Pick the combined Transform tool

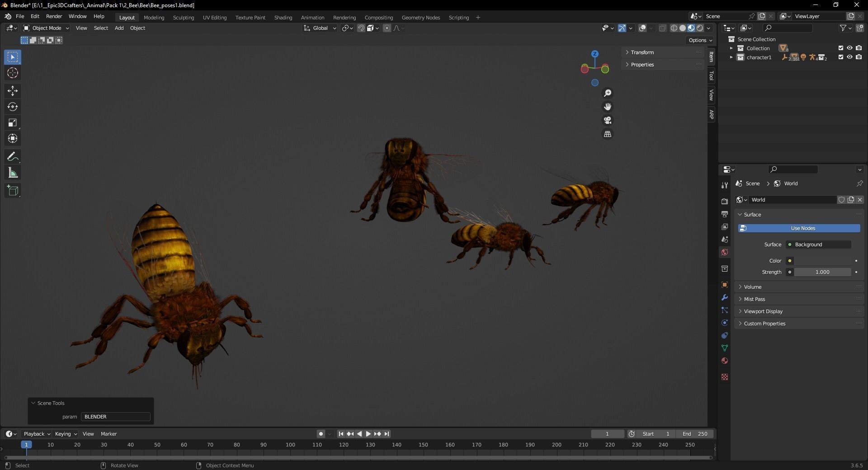click(13, 138)
